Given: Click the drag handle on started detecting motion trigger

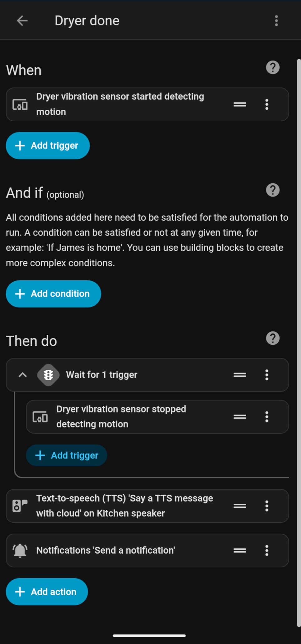Looking at the screenshot, I should click(240, 104).
